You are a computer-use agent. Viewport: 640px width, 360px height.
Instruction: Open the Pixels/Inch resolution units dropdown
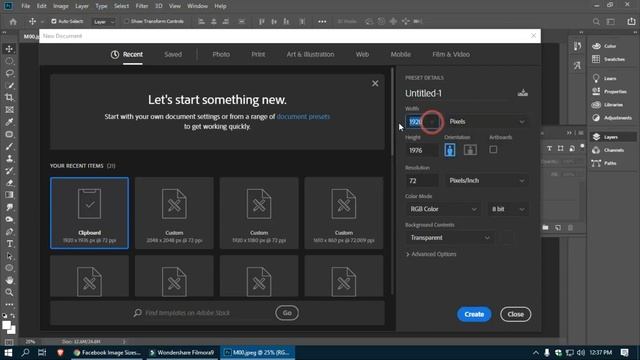486,180
